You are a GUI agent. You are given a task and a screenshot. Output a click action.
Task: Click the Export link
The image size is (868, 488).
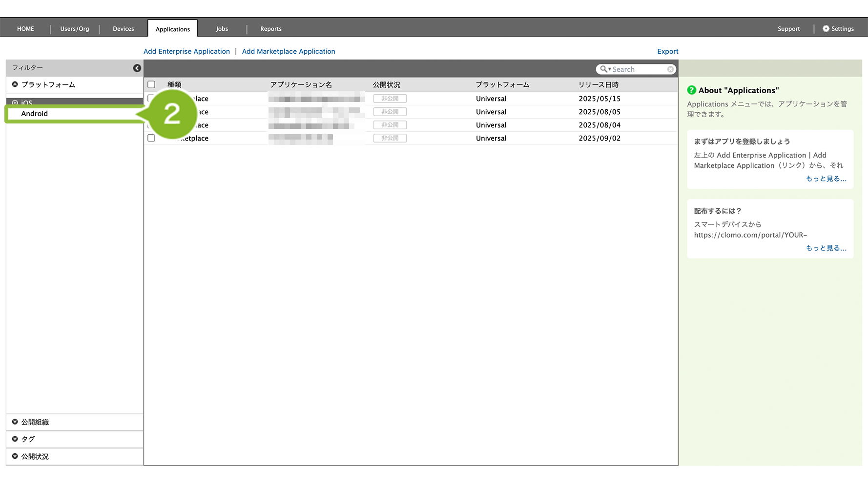667,51
